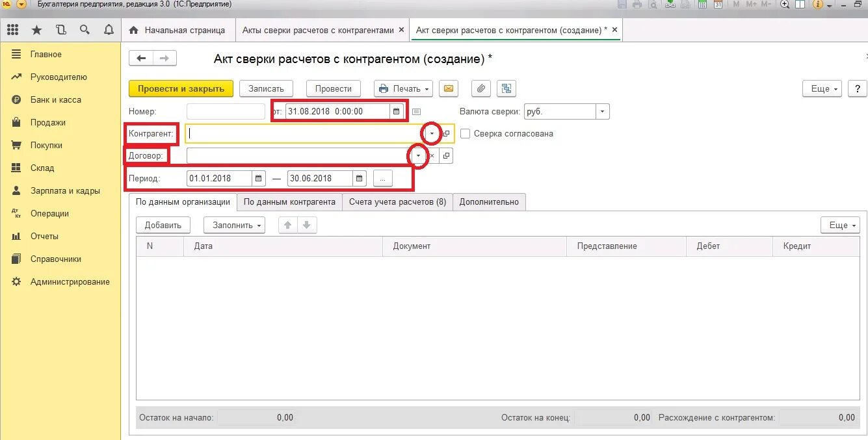Click zoom magnifier icon in title bar
Viewport: 868px width, 440px height.
[x=785, y=5]
